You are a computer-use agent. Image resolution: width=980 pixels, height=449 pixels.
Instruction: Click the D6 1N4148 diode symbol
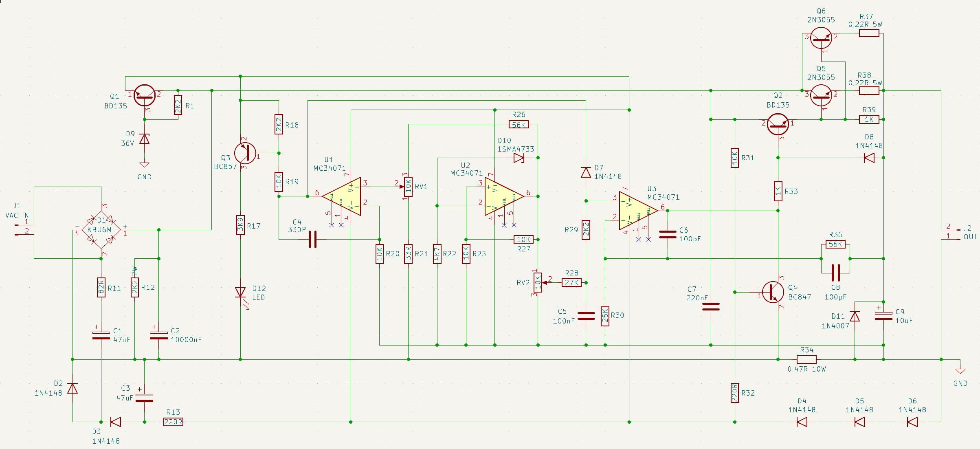pyautogui.click(x=912, y=422)
